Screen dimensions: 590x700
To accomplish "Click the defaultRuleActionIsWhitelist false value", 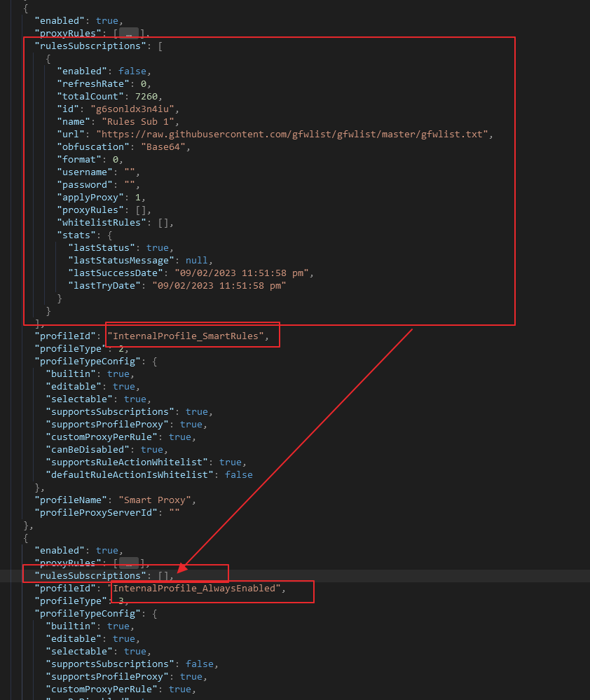I will click(239, 474).
